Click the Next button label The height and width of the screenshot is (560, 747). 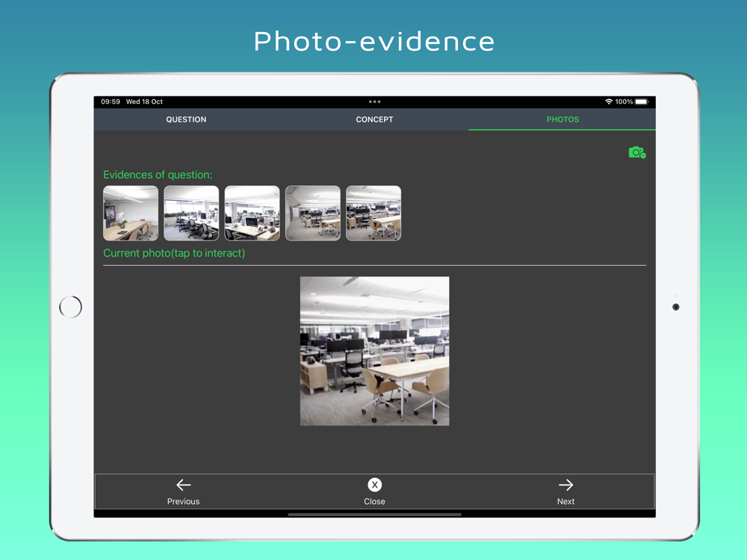(565, 502)
